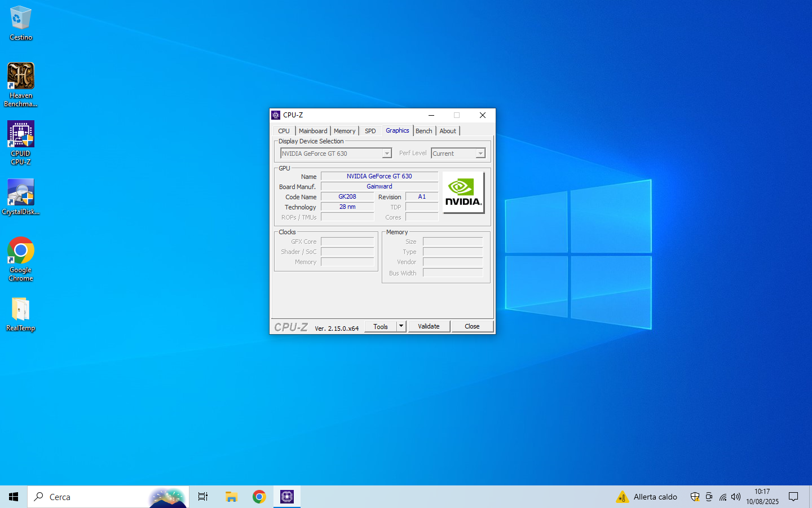Click the empty memory Vendor field
Screen dimensions: 812x508
coord(453,262)
